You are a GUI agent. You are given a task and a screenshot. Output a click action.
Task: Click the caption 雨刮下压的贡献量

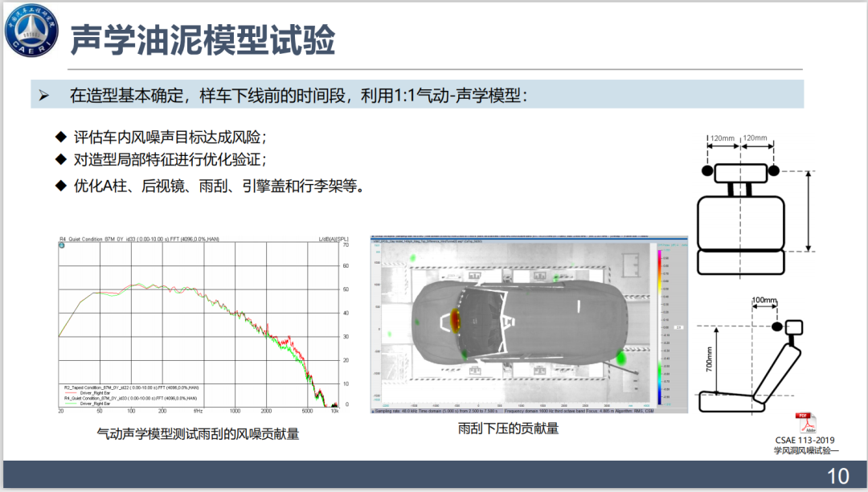coord(508,428)
